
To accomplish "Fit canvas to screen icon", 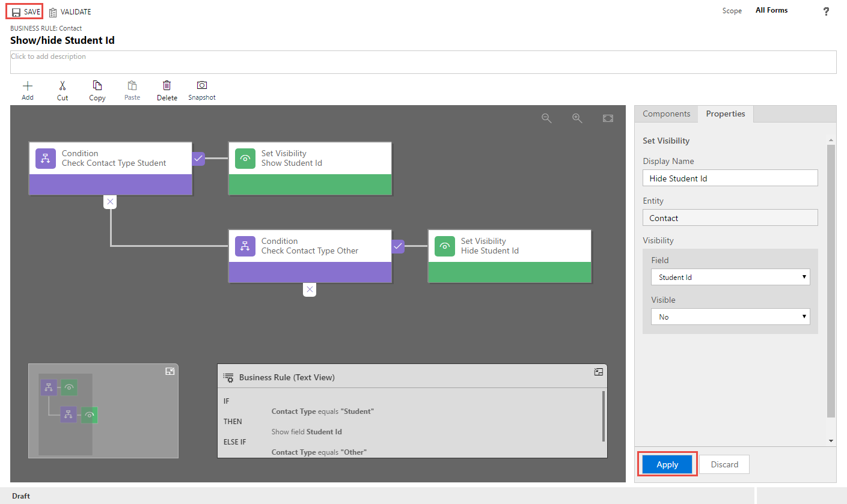I will tap(608, 118).
